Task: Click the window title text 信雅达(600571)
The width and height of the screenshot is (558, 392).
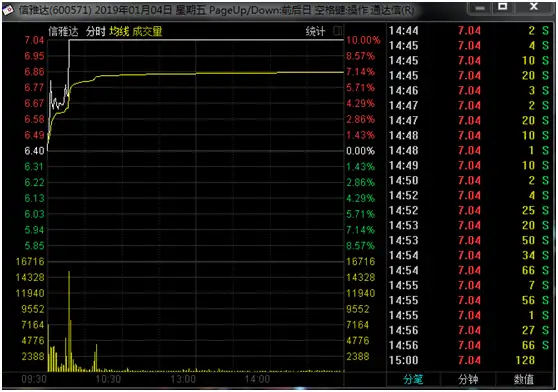Action: click(55, 10)
